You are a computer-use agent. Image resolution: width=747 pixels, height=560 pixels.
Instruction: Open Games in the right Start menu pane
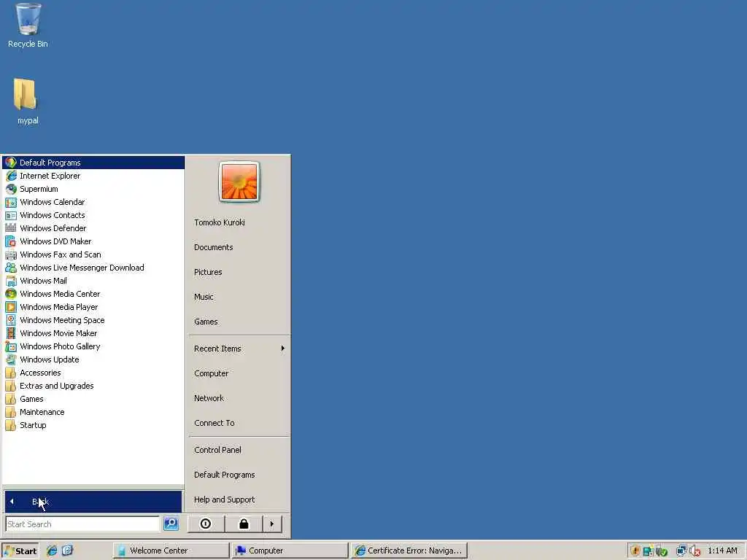[239, 322]
